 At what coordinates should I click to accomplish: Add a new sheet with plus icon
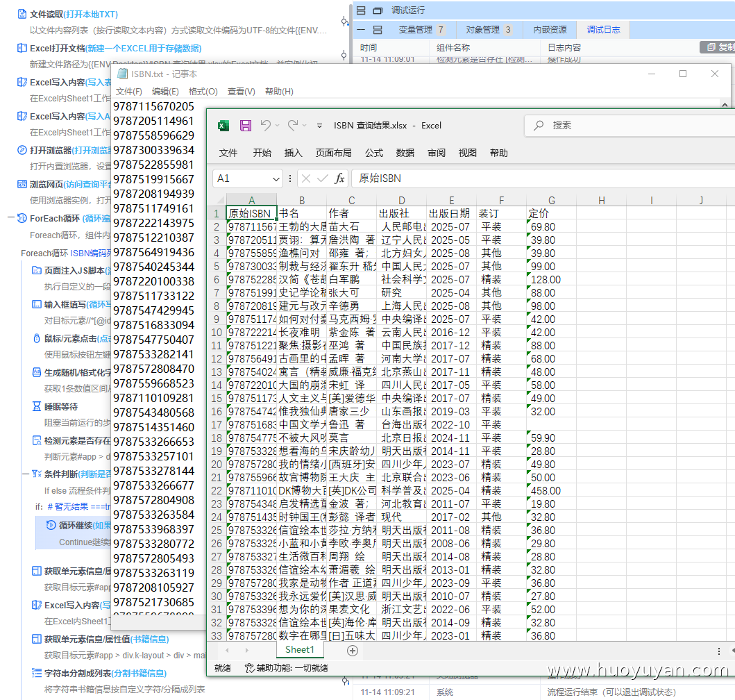tap(353, 651)
